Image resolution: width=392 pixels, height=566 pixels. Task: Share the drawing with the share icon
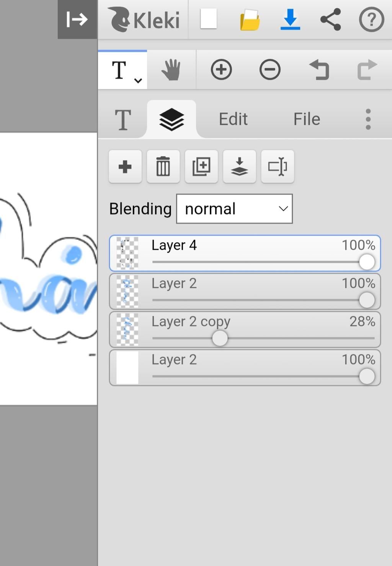click(330, 20)
